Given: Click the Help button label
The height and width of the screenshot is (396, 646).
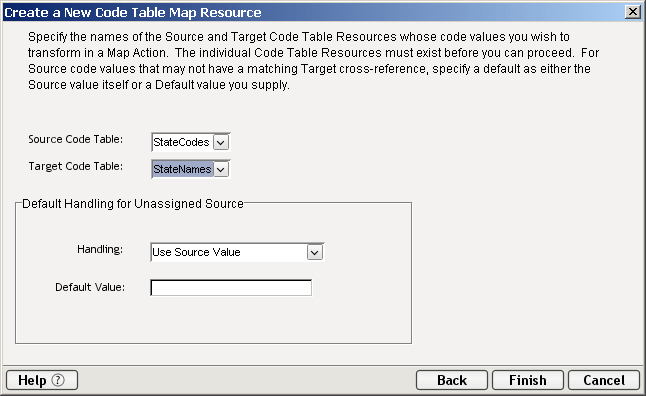Looking at the screenshot, I should tap(32, 380).
